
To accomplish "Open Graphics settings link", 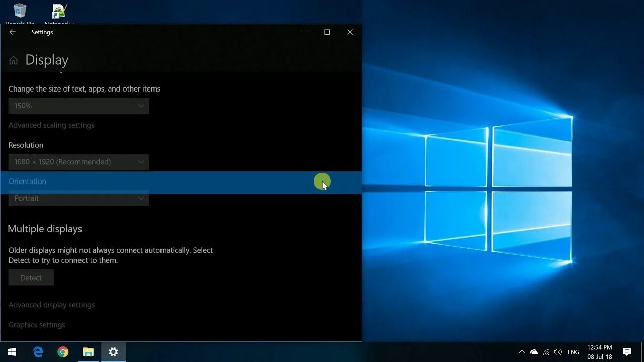I will click(x=37, y=325).
